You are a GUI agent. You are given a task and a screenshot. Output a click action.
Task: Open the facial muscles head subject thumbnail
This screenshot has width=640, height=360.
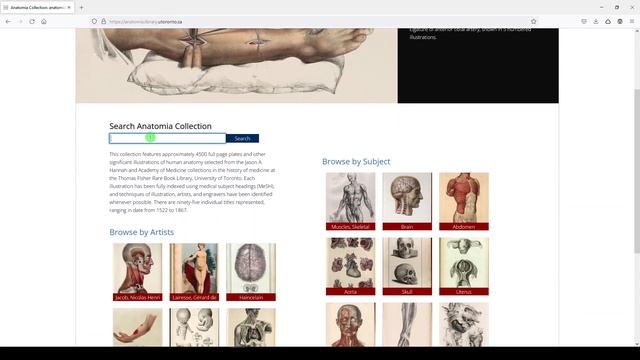click(350, 324)
